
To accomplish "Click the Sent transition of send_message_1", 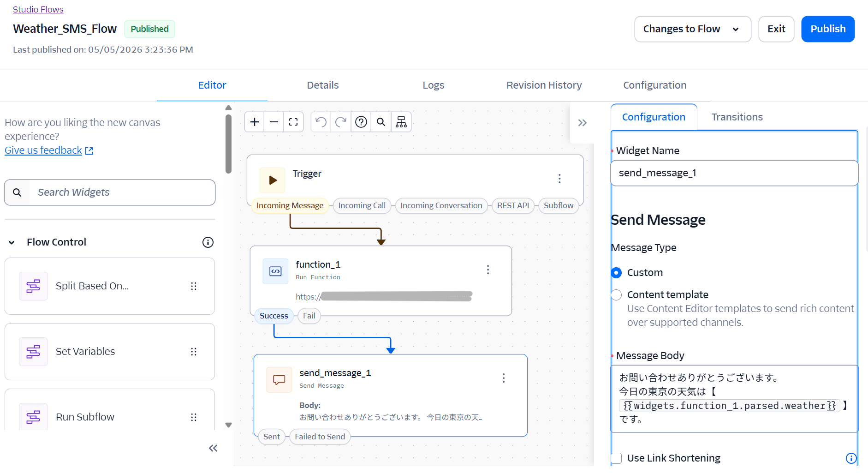I will point(272,437).
